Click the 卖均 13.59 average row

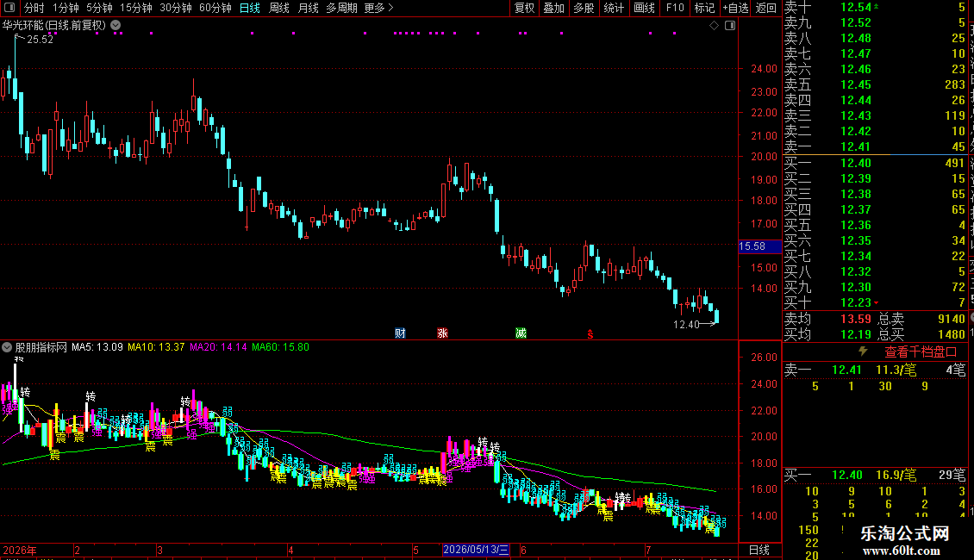point(827,319)
